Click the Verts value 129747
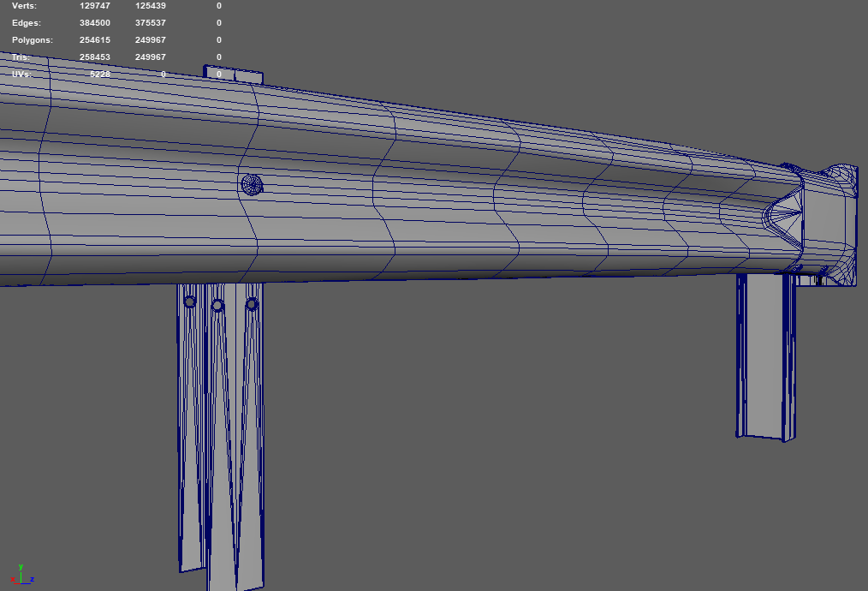 (x=95, y=5)
